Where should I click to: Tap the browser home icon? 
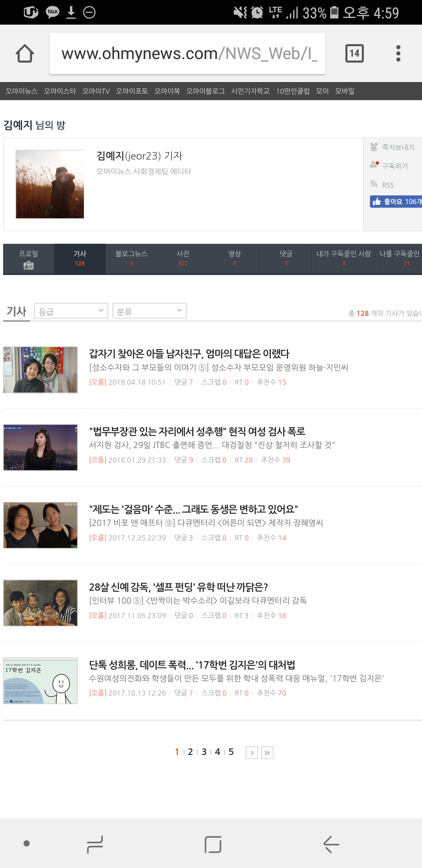coord(25,54)
